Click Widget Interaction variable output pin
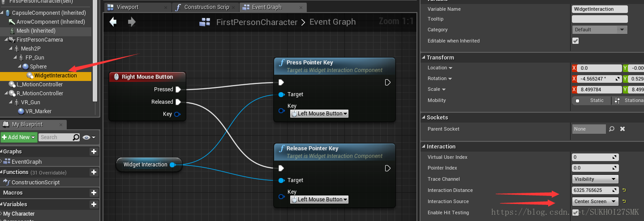The height and width of the screenshot is (221, 644). click(x=172, y=165)
